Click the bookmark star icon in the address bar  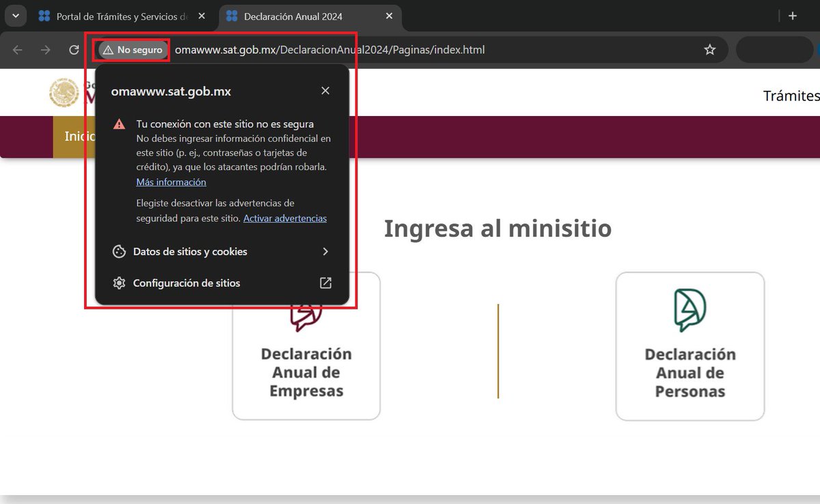(x=710, y=49)
